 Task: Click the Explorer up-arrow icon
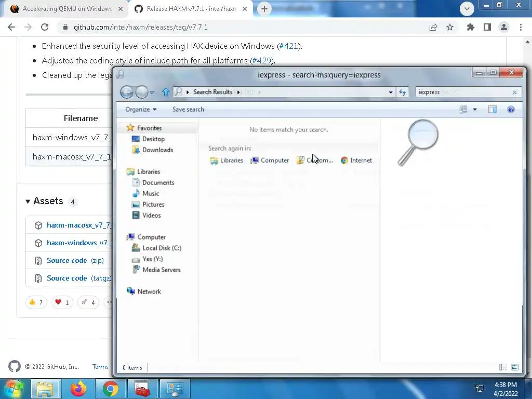[x=166, y=92]
